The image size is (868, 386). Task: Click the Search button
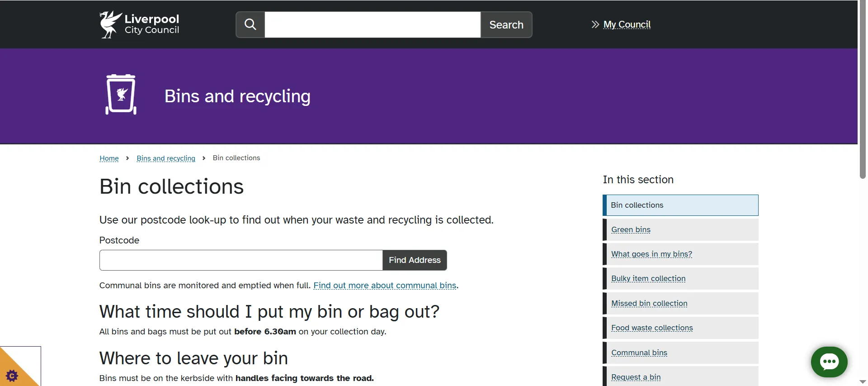(x=506, y=24)
